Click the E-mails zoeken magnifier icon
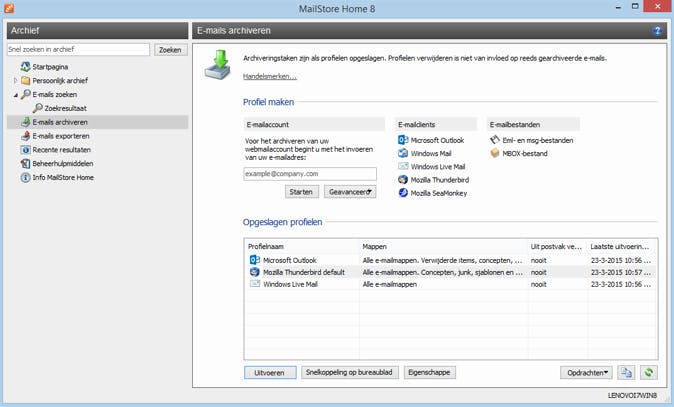Image resolution: width=674 pixels, height=407 pixels. 25,94
